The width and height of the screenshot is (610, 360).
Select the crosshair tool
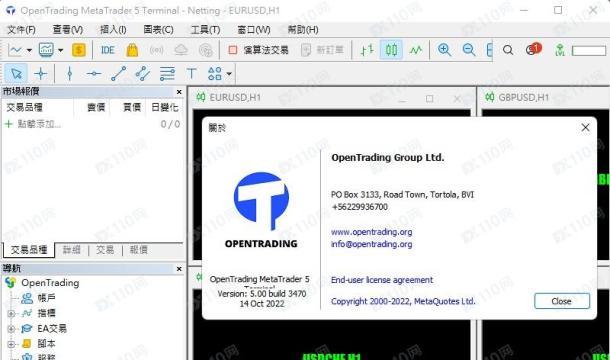pos(40,73)
